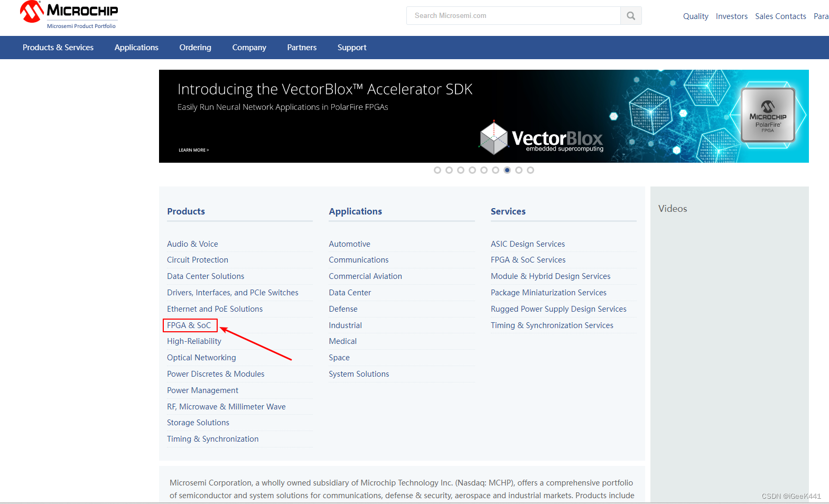This screenshot has width=829, height=504.
Task: Open the Partners menu
Action: pyautogui.click(x=302, y=48)
